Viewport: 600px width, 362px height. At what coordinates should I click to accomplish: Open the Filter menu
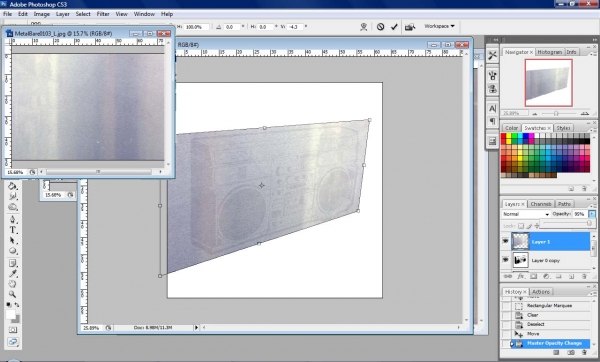click(103, 14)
